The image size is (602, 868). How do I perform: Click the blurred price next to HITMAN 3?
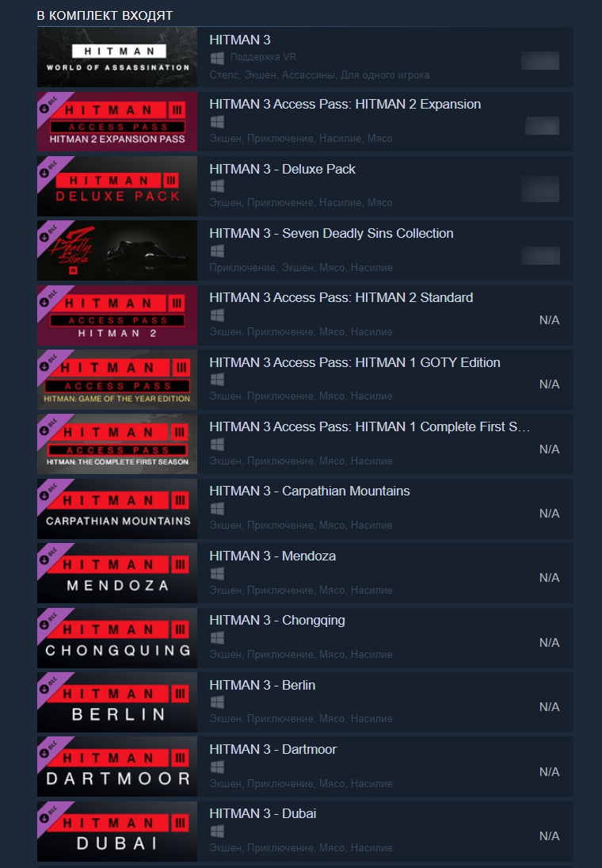point(540,61)
